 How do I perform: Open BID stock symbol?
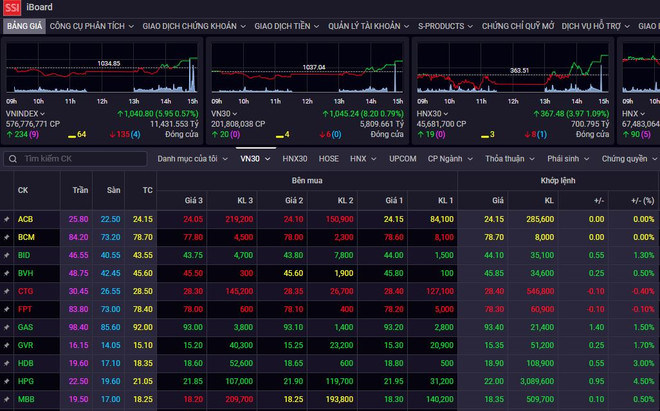[x=24, y=255]
